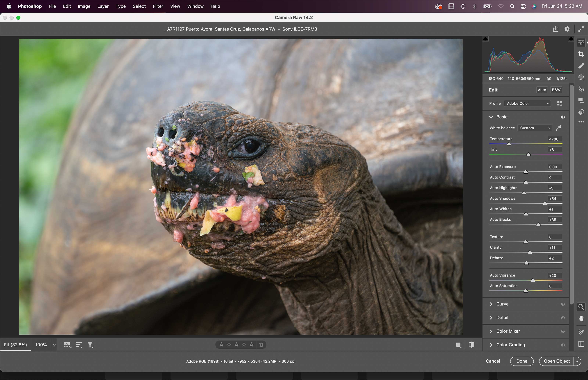
Task: Toggle shadow clipping warning in histogram
Action: coord(485,39)
